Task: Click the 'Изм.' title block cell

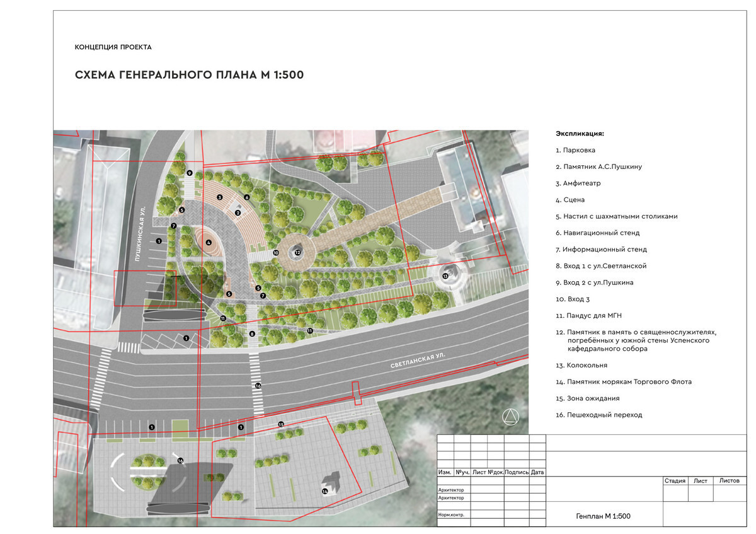Action: [445, 472]
